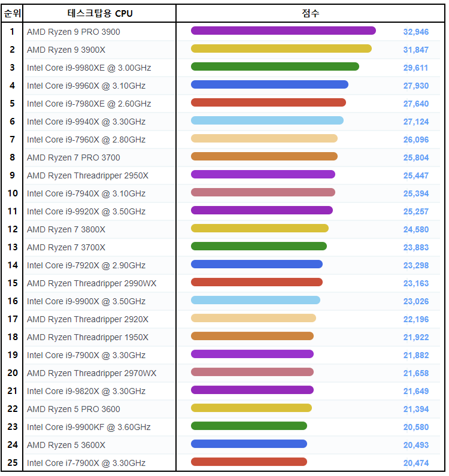Click the score value 31,847
This screenshot has width=449, height=476.
pos(416,50)
